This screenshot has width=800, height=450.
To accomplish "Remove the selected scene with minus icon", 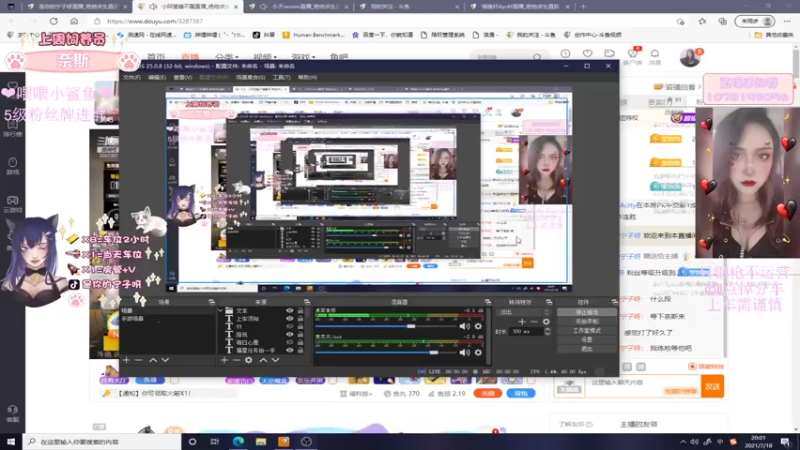I will pos(138,360).
